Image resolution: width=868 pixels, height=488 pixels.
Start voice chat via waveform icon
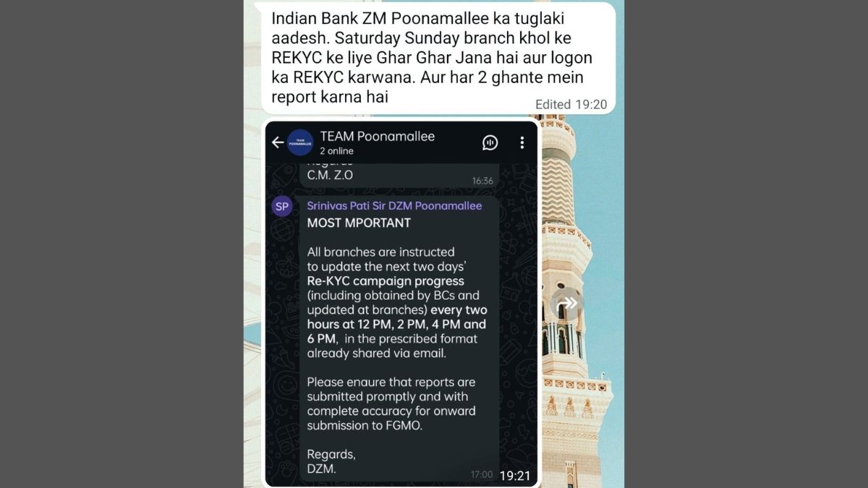point(490,142)
